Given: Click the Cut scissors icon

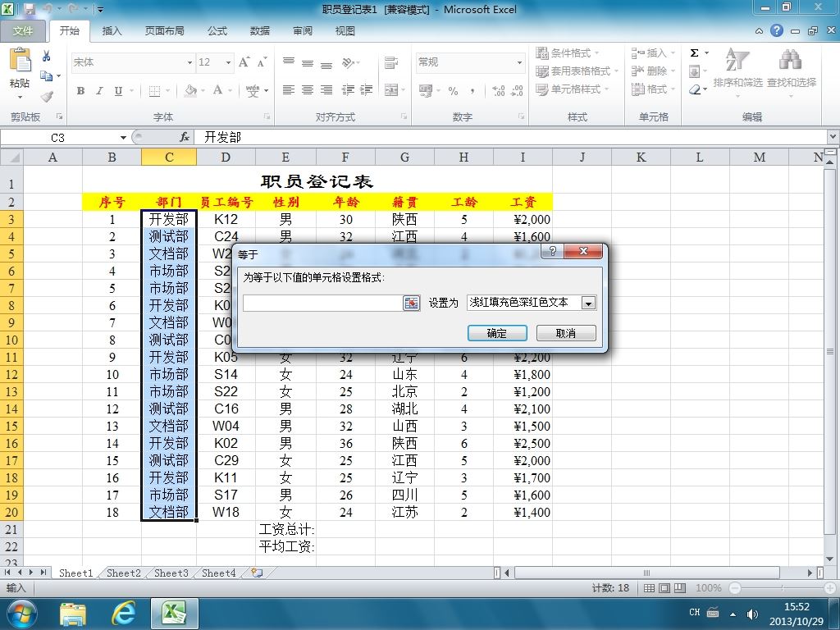Looking at the screenshot, I should pos(47,56).
